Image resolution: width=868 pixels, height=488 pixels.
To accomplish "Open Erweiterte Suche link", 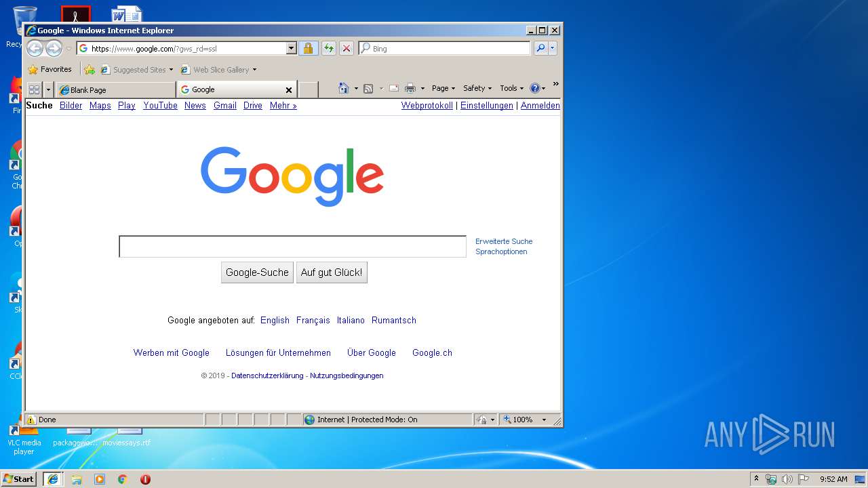I will [x=504, y=241].
